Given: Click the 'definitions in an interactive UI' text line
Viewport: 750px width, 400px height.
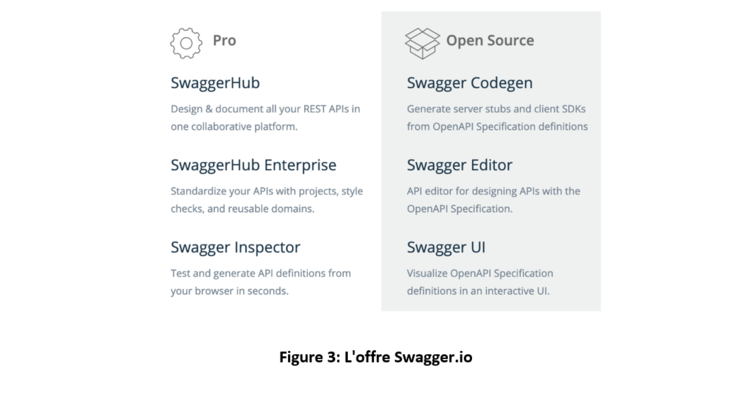Looking at the screenshot, I should (478, 291).
